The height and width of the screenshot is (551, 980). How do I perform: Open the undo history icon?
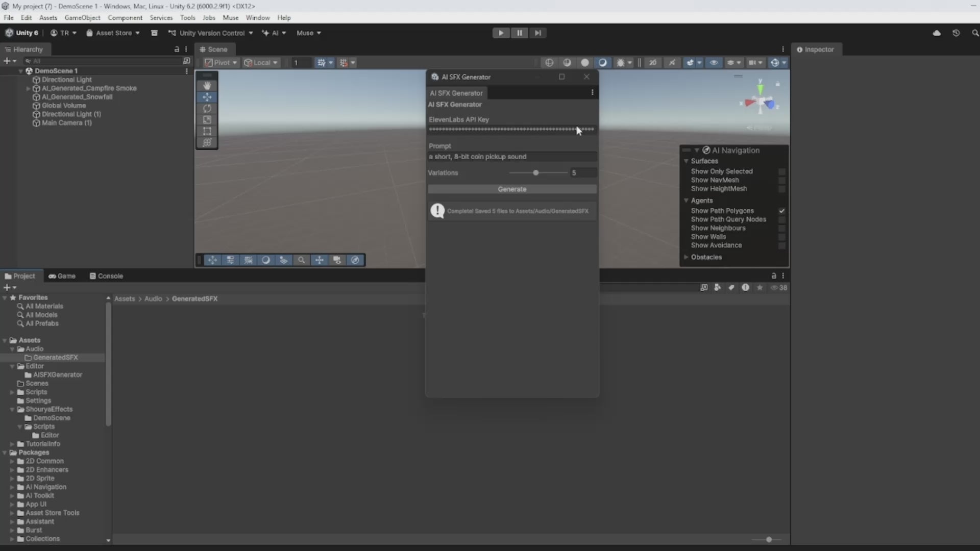(x=956, y=33)
